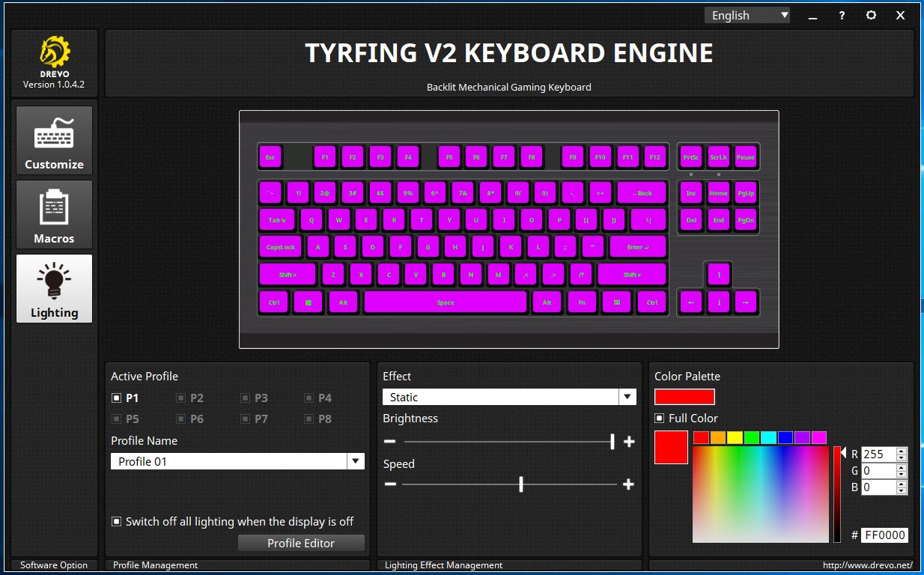This screenshot has height=575, width=924.
Task: Select the F12 key on keyboard
Action: 655,157
